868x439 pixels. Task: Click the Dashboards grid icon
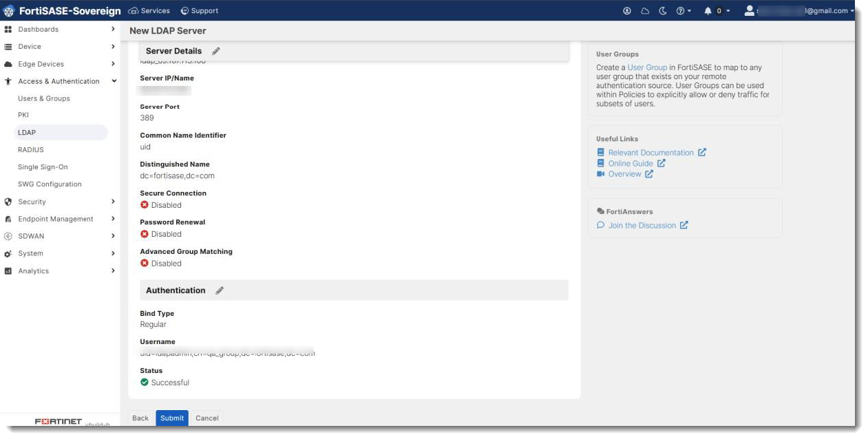click(x=8, y=30)
